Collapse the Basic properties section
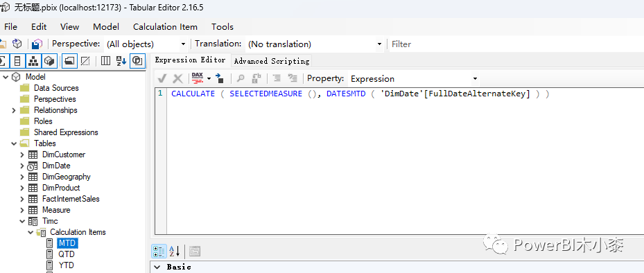The height and width of the screenshot is (273, 644). (157, 267)
